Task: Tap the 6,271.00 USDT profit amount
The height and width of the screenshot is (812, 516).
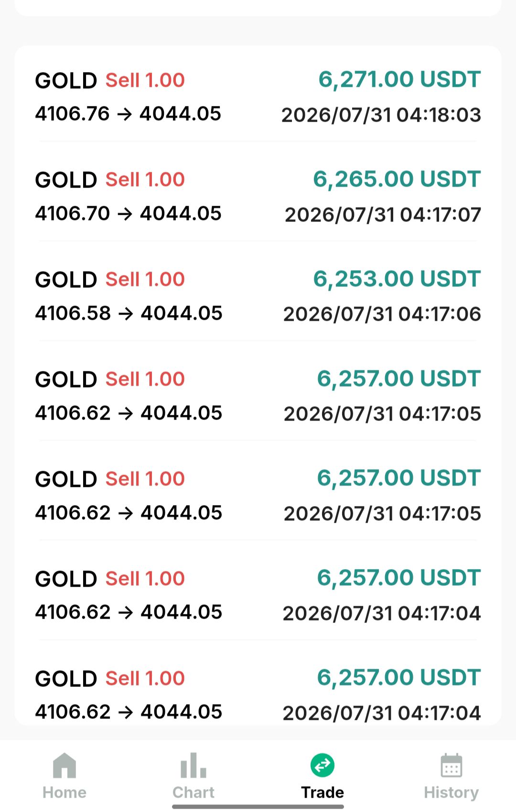Action: click(399, 80)
